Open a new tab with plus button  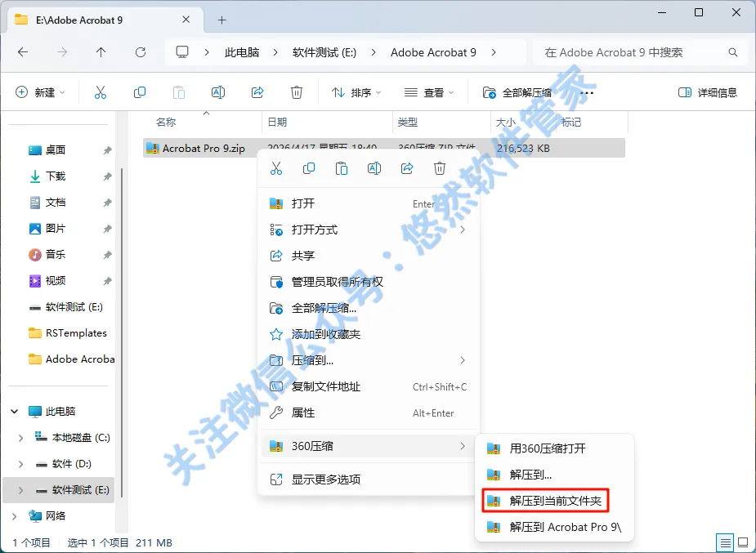point(221,20)
